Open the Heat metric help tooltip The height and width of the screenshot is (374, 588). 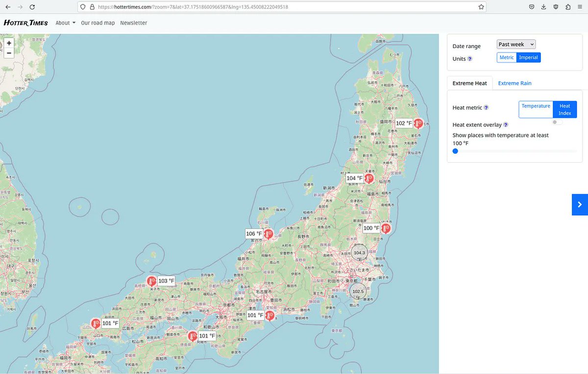pyautogui.click(x=486, y=107)
